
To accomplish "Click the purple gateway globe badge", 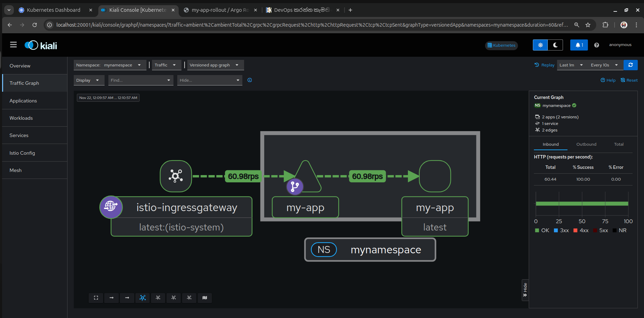I will pyautogui.click(x=111, y=207).
